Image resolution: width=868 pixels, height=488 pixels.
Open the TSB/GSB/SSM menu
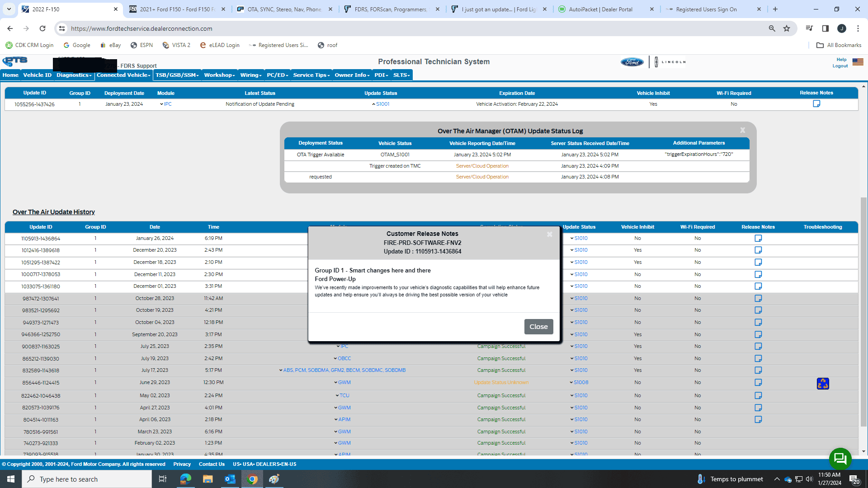coord(177,75)
